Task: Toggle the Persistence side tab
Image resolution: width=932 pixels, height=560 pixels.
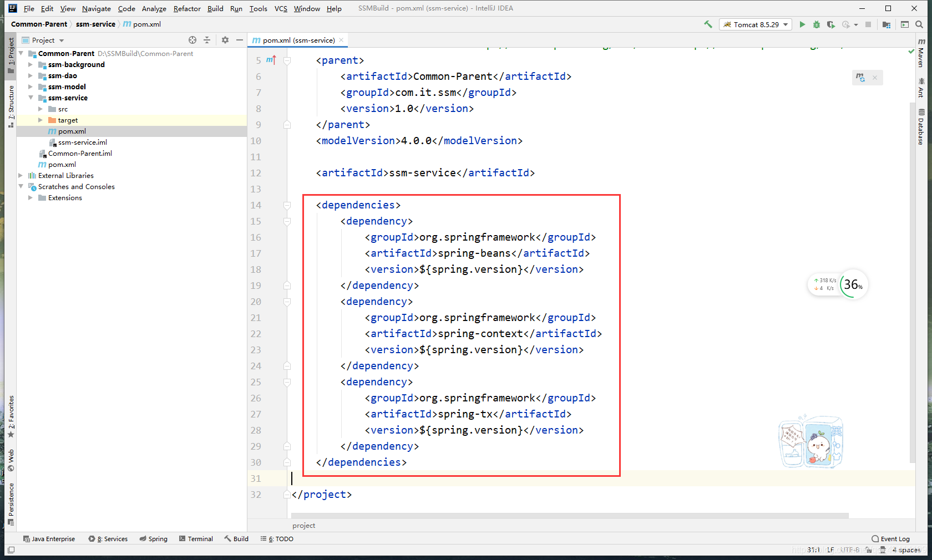Action: [x=11, y=504]
